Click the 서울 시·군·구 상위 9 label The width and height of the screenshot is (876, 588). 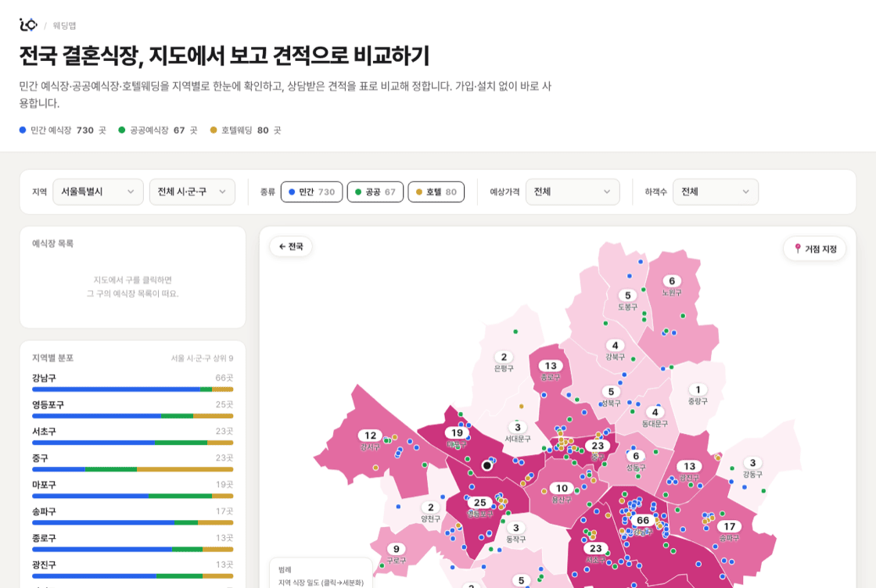click(x=203, y=358)
